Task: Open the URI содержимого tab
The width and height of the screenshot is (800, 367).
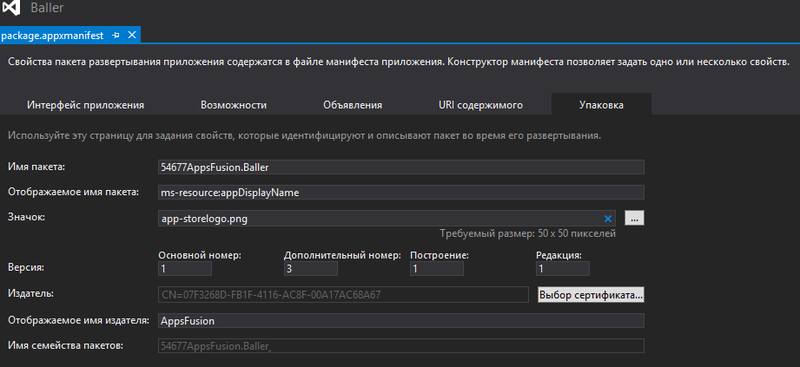Action: click(481, 105)
